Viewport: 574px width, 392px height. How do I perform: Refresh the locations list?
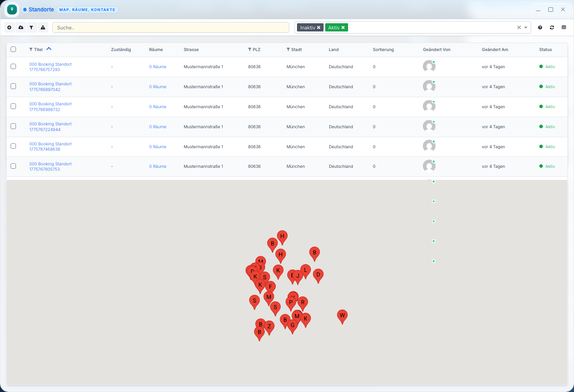coord(552,27)
